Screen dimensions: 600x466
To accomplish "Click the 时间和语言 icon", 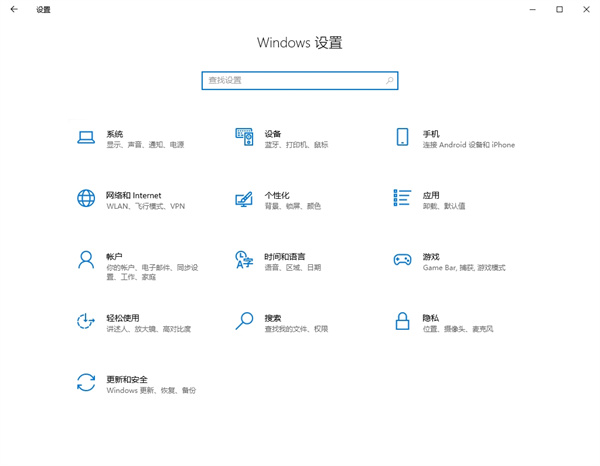I will tap(244, 260).
